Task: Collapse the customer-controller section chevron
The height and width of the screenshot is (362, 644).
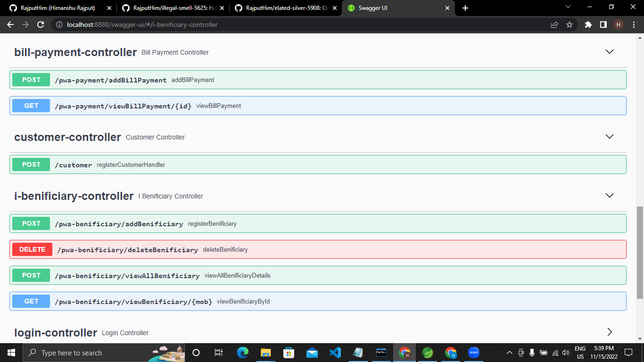Action: (610, 137)
